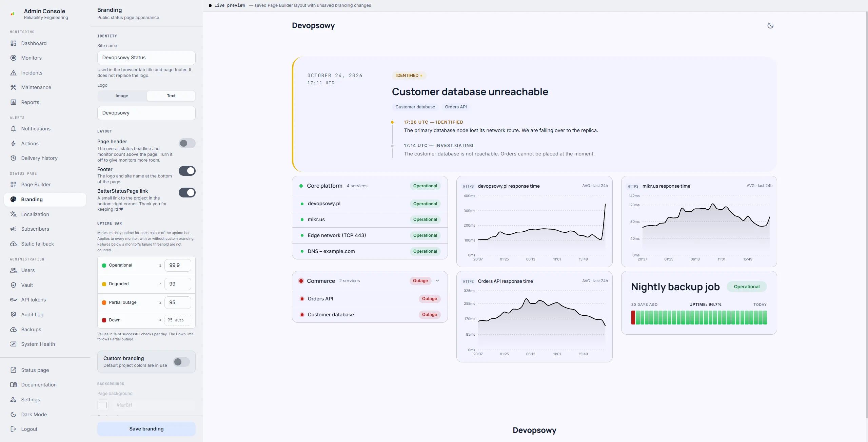Click the Notifications bell icon
Image resolution: width=868 pixels, height=442 pixels.
(13, 129)
